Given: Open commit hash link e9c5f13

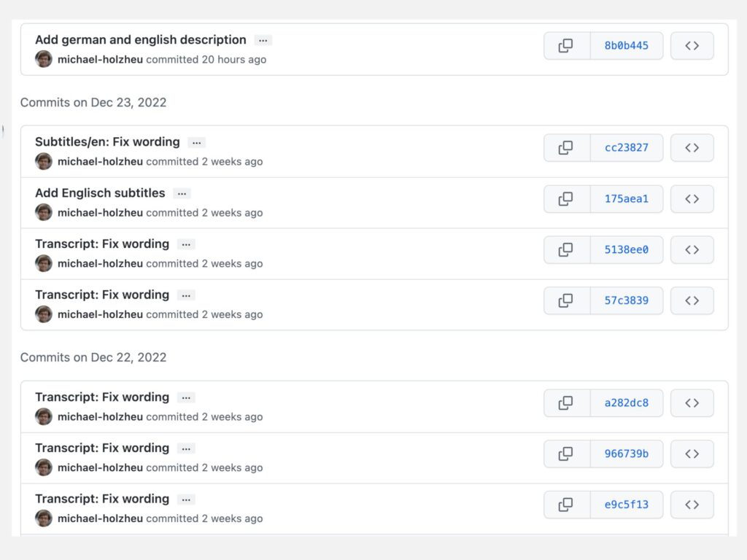Looking at the screenshot, I should 627,505.
